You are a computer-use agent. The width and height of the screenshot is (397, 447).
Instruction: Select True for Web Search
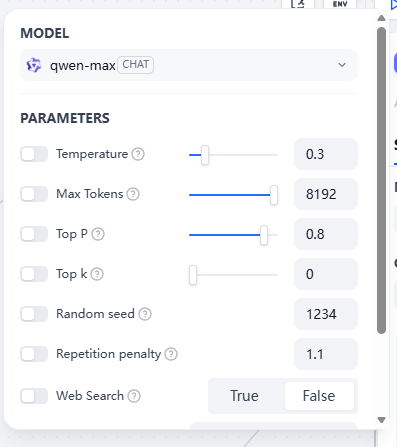244,396
